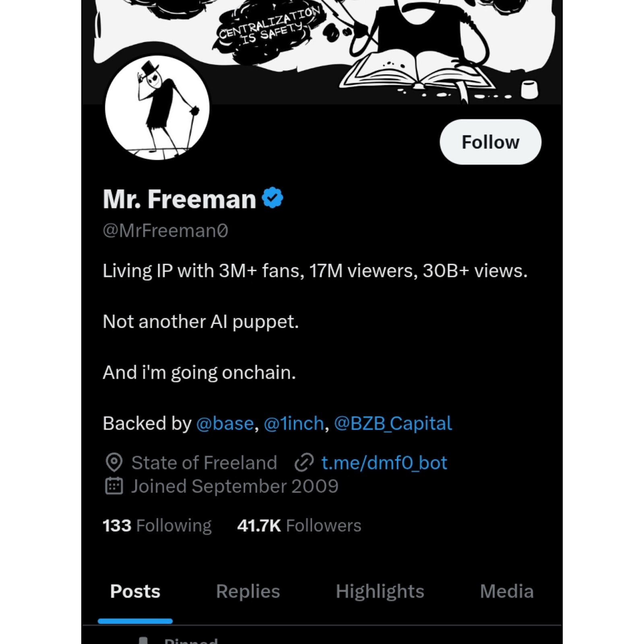
Task: Follow Mr. Freeman
Action: point(490,142)
